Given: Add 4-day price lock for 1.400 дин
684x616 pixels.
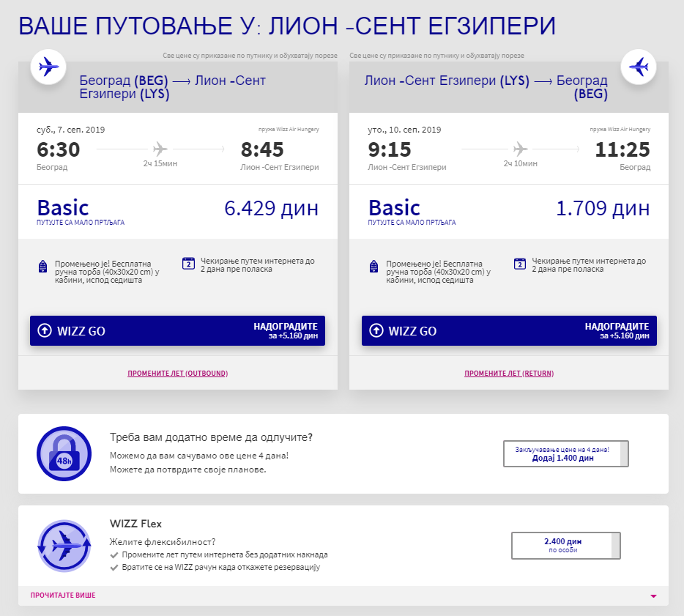Looking at the screenshot, I should [x=566, y=453].
